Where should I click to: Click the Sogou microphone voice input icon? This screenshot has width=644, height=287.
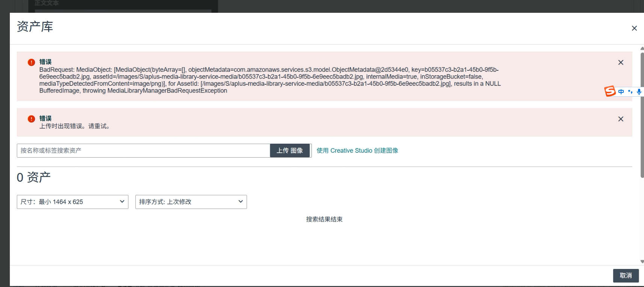coord(639,91)
